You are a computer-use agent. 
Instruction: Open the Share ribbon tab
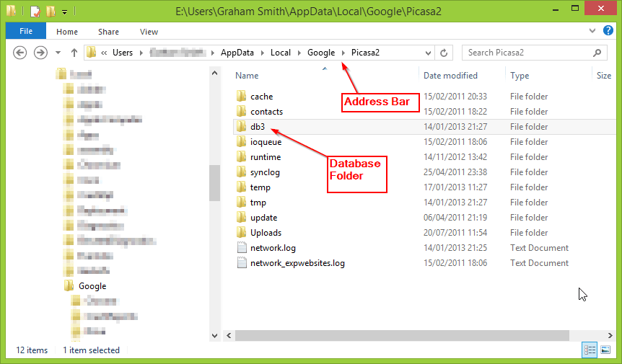(108, 32)
